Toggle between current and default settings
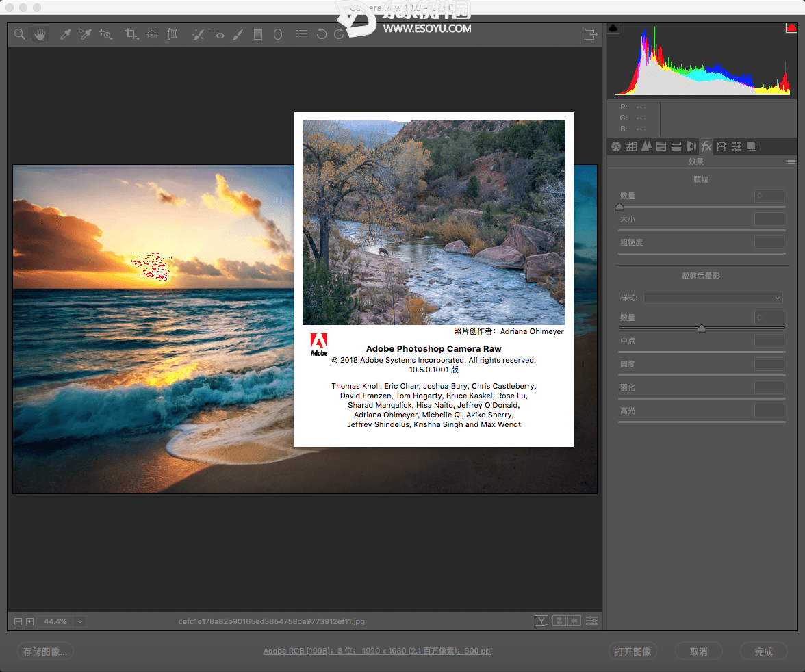 592,621
